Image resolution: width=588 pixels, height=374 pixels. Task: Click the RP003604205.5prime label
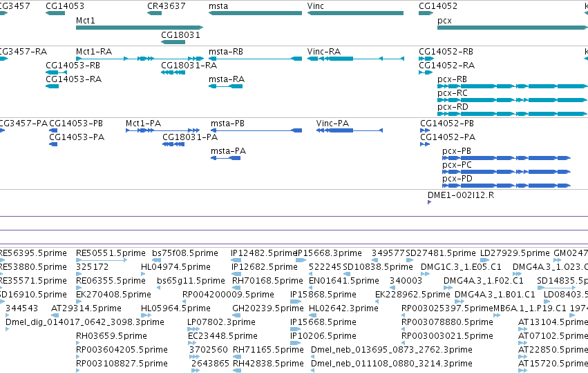click(122, 350)
